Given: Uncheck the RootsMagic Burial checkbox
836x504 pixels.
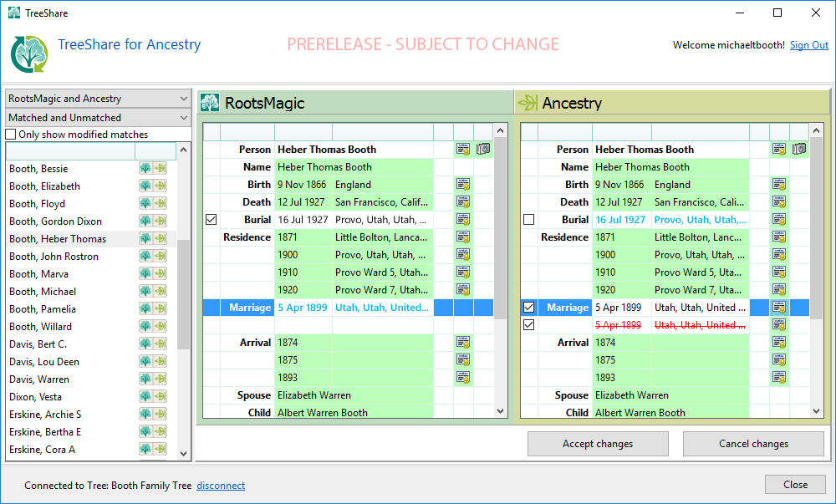Looking at the screenshot, I should (212, 220).
